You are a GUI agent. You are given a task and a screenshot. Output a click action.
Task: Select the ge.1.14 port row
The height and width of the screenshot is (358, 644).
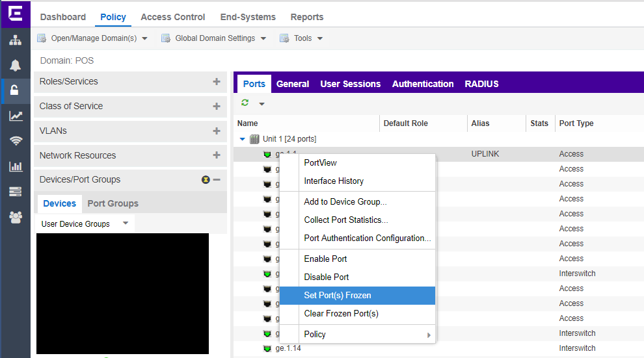[x=288, y=348]
